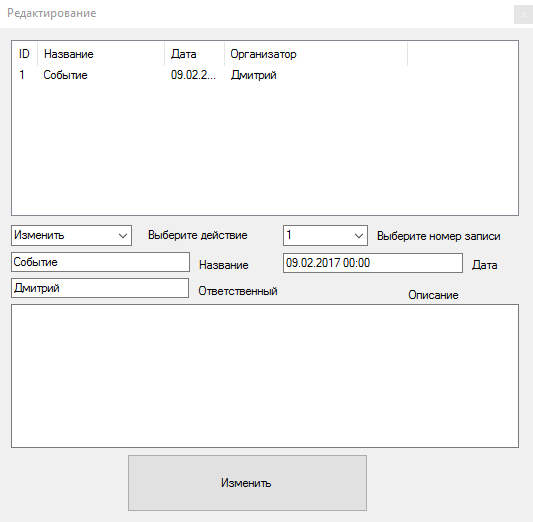Click the label Выберите действие
Screen dimensions: 533x522
[197, 235]
